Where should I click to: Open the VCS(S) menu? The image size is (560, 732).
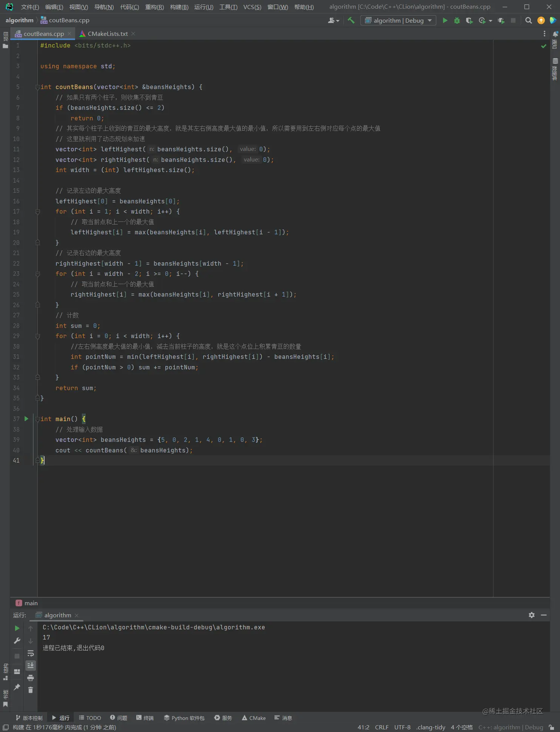click(x=252, y=7)
